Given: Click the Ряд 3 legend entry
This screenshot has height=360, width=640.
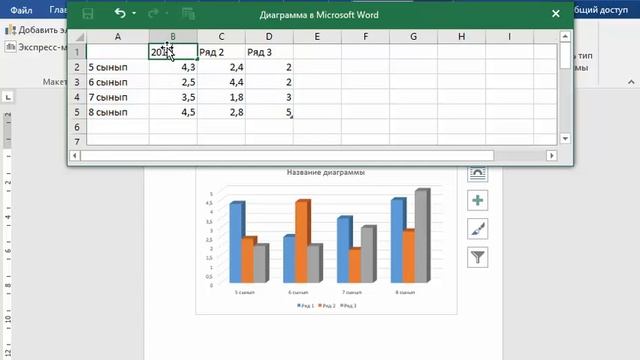Looking at the screenshot, I should click(x=348, y=306).
